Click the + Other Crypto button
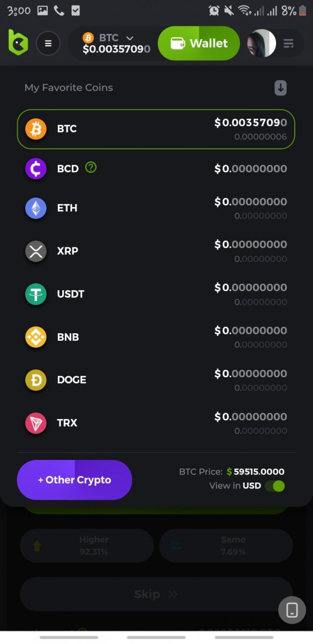 pyautogui.click(x=74, y=480)
